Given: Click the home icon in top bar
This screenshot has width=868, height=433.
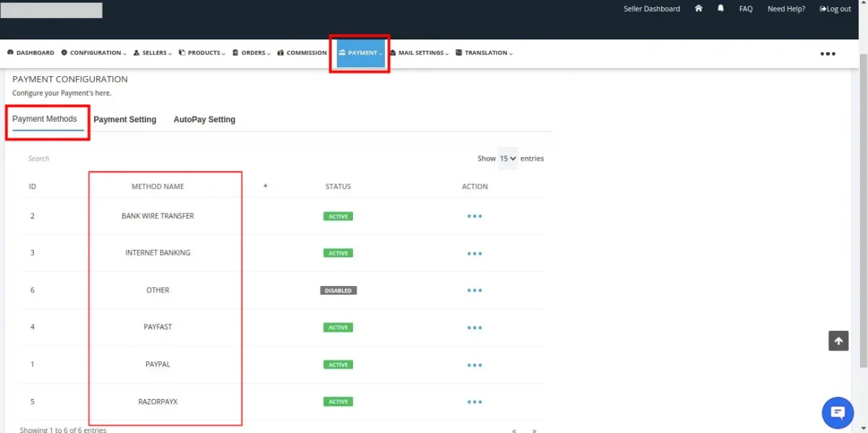Looking at the screenshot, I should 698,9.
